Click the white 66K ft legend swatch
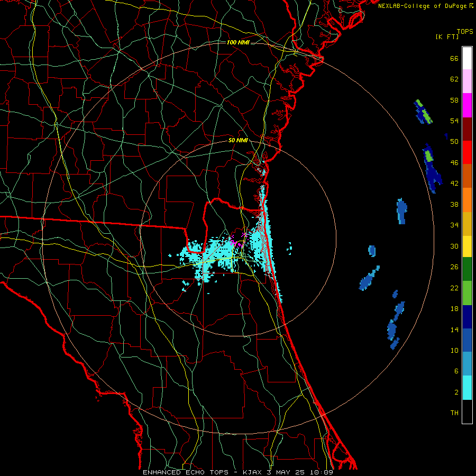The image size is (476, 476). 467,58
